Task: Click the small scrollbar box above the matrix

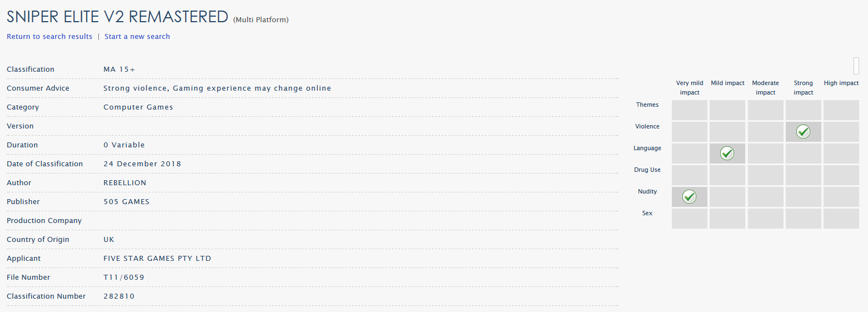Action: (x=856, y=66)
